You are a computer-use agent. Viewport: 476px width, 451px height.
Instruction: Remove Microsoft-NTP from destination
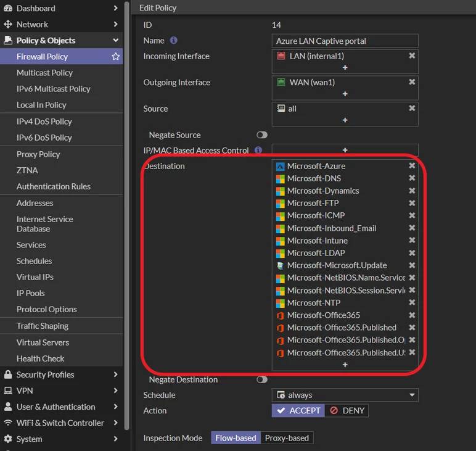tap(412, 302)
